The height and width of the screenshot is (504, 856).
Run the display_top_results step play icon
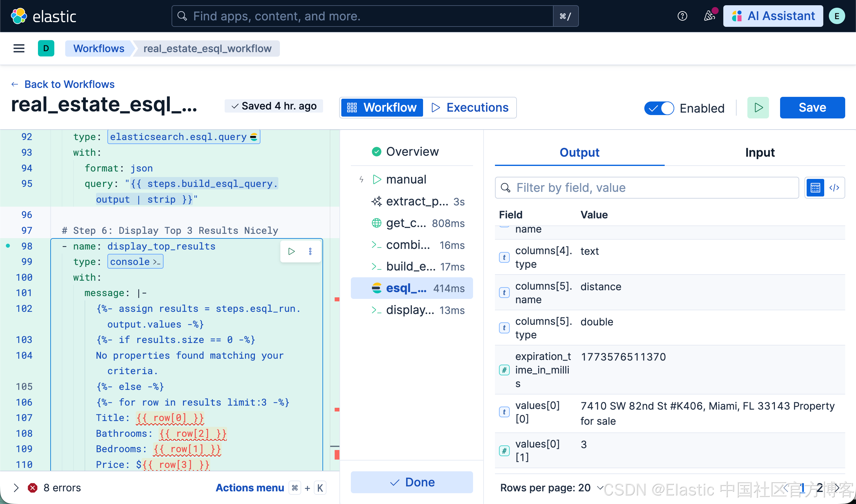[x=291, y=251]
